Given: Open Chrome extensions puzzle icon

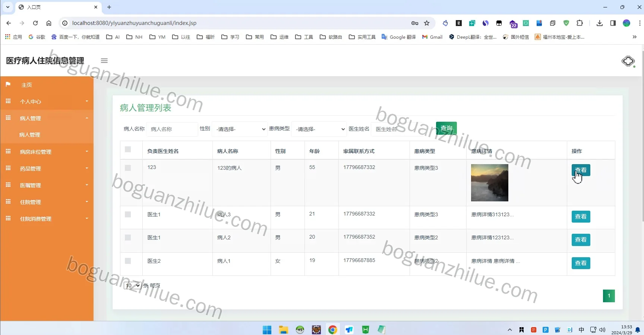Looking at the screenshot, I should [580, 23].
